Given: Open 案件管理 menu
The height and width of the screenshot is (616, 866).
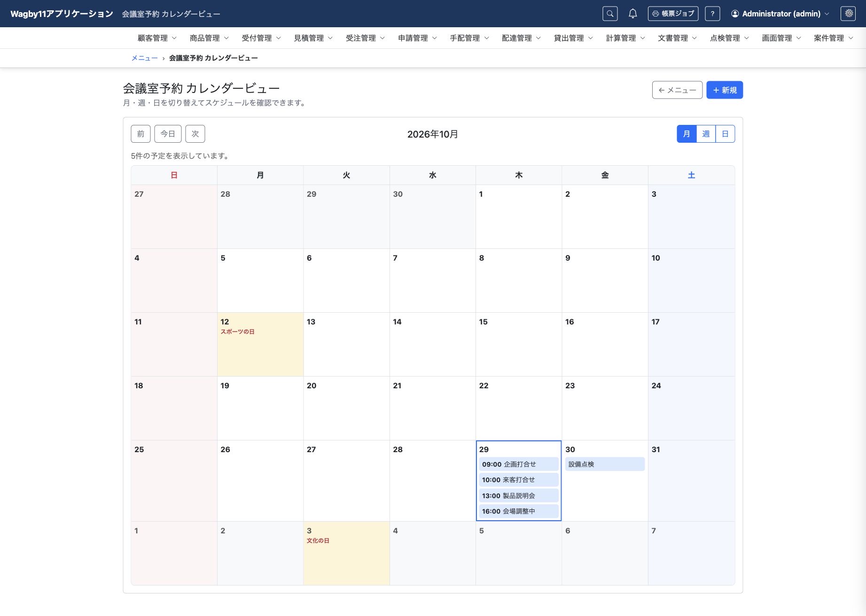Looking at the screenshot, I should [833, 38].
